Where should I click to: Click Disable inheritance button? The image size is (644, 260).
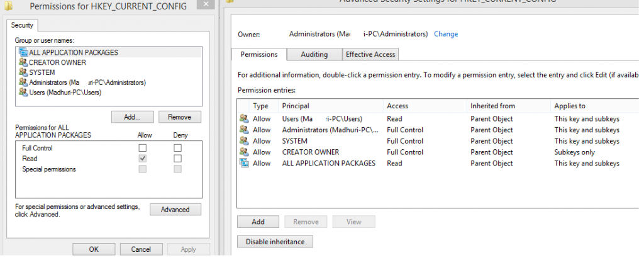click(x=275, y=242)
